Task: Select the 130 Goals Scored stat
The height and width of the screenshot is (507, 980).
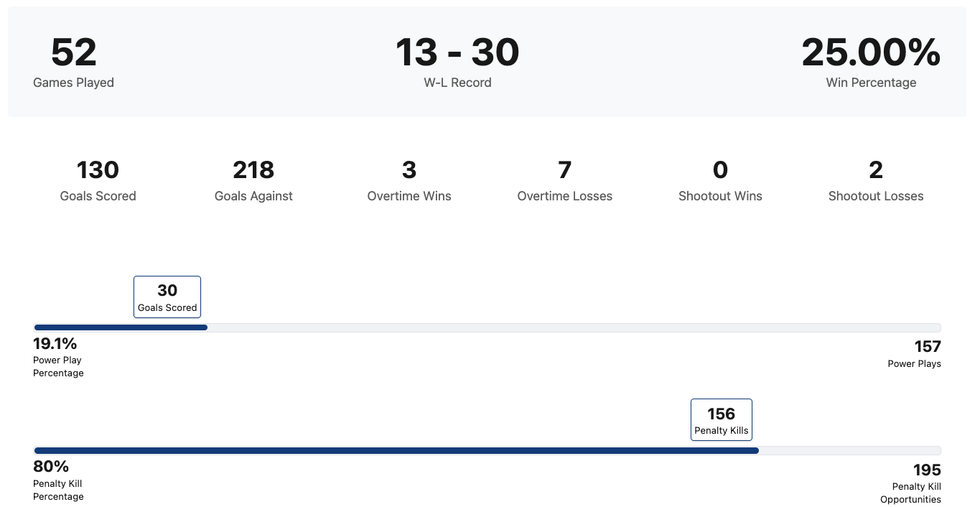Action: (98, 170)
